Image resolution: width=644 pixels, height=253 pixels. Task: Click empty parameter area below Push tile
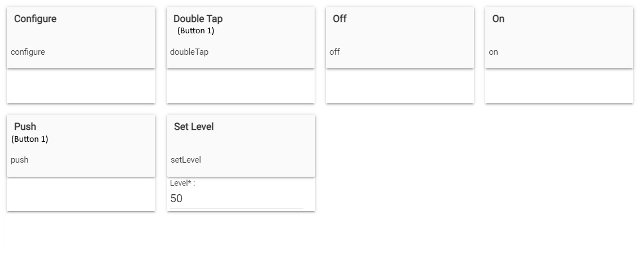click(81, 194)
